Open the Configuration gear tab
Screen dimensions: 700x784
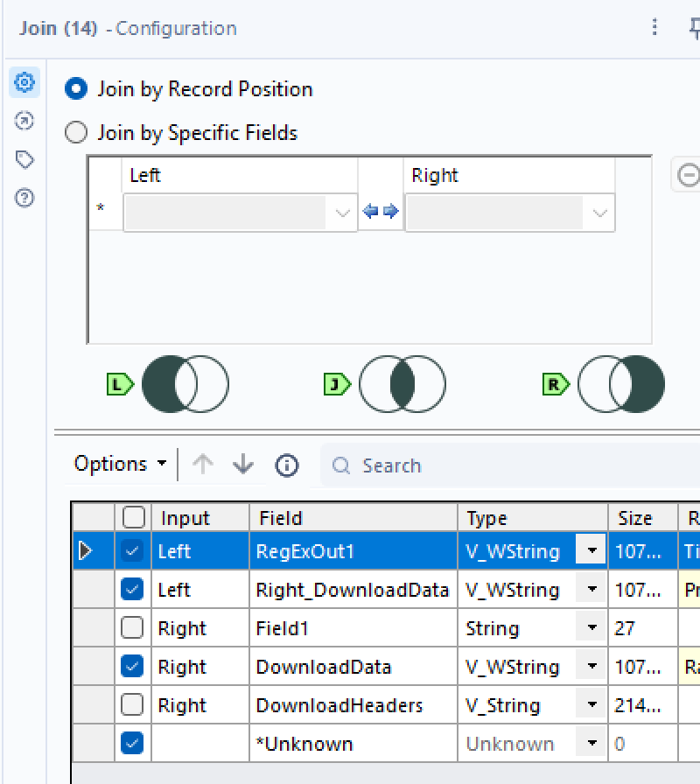pos(24,82)
